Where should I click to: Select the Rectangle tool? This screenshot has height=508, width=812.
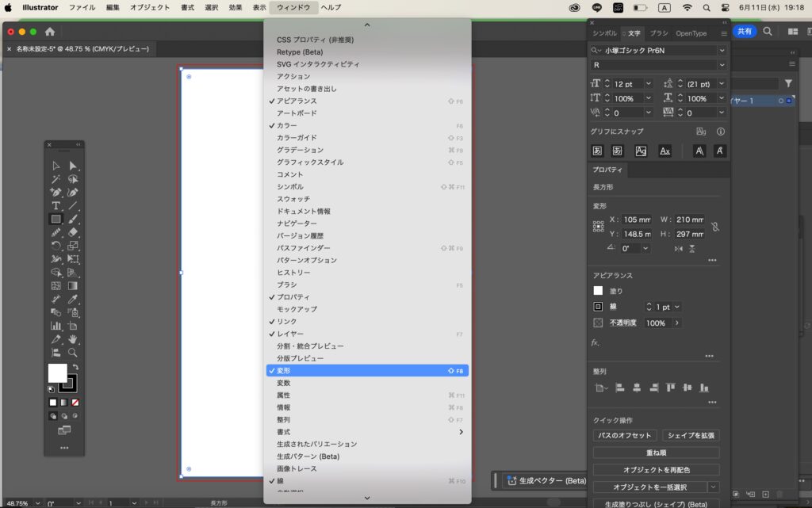(56, 220)
